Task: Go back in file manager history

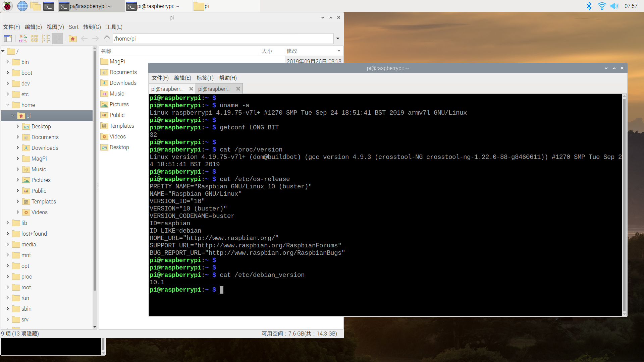Action: coord(84,39)
